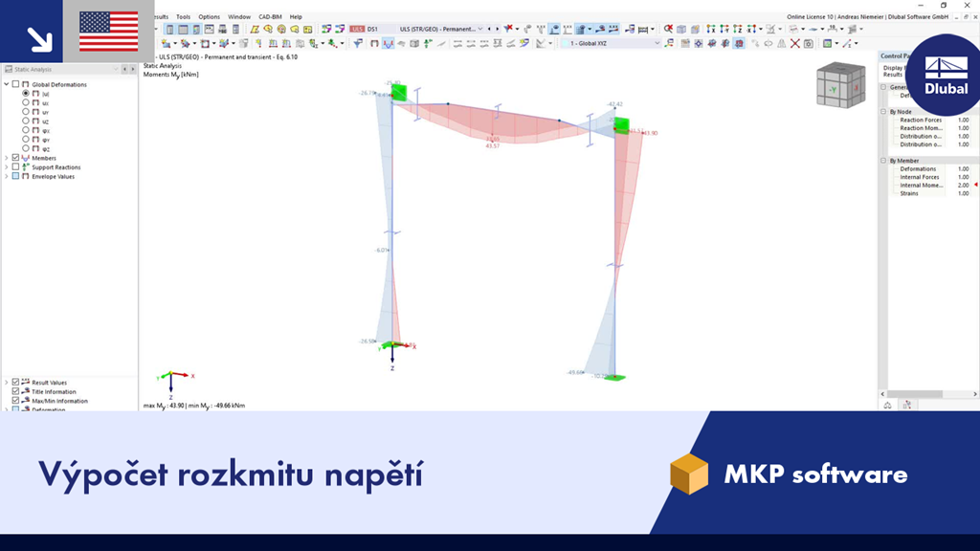Click the Deformations member factor value 1.00
Screen dimensions: 980x551
click(963, 168)
